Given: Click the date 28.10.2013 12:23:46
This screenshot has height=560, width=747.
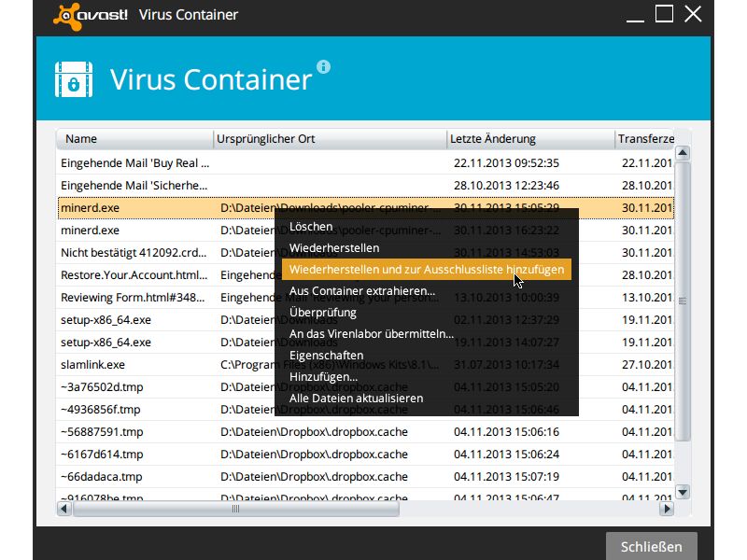Looking at the screenshot, I should 506,185.
